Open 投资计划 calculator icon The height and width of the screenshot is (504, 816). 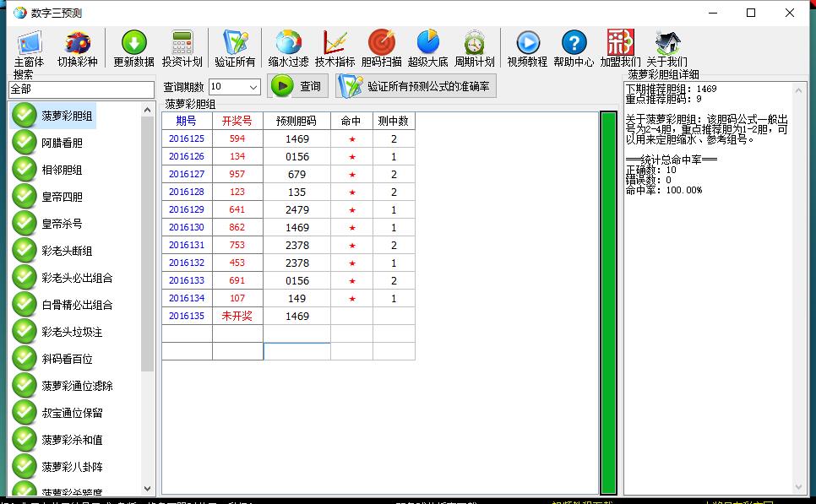(182, 48)
